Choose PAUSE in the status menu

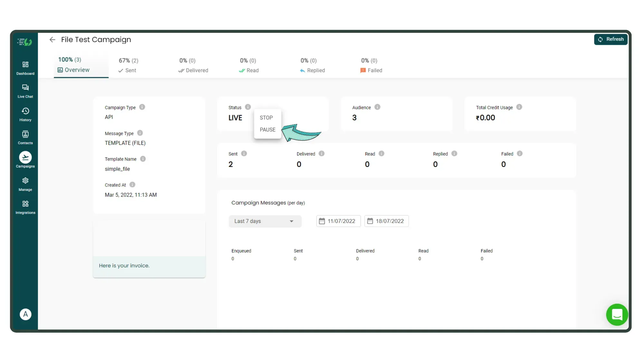(x=267, y=130)
